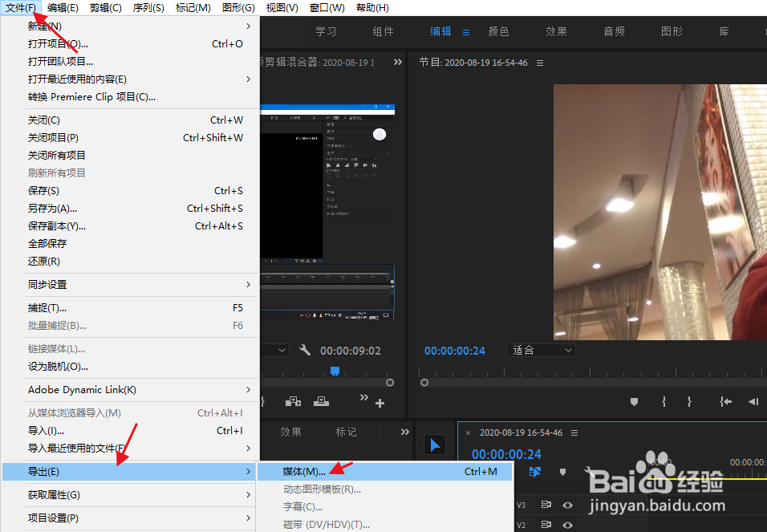The image size is (767, 532).
Task: Choose 导入(I)... menu item
Action: pyautogui.click(x=130, y=431)
